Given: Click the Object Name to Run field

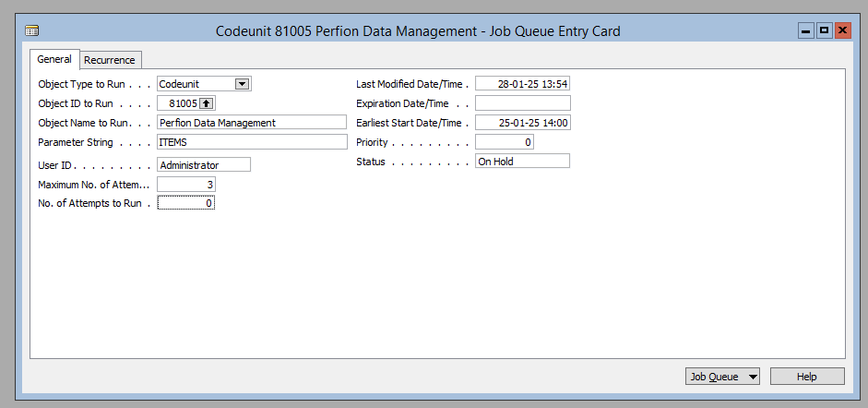Looking at the screenshot, I should click(x=252, y=123).
